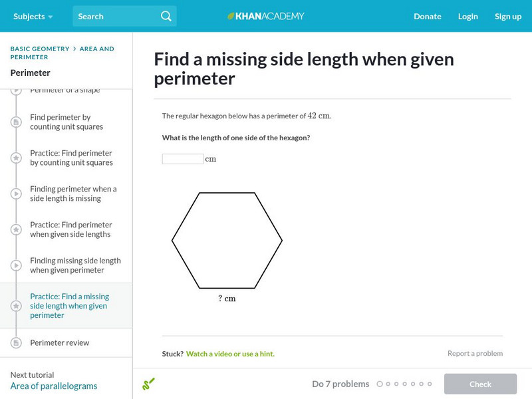The width and height of the screenshot is (532, 399).
Task: Select Sign up in the top navigation
Action: click(508, 16)
